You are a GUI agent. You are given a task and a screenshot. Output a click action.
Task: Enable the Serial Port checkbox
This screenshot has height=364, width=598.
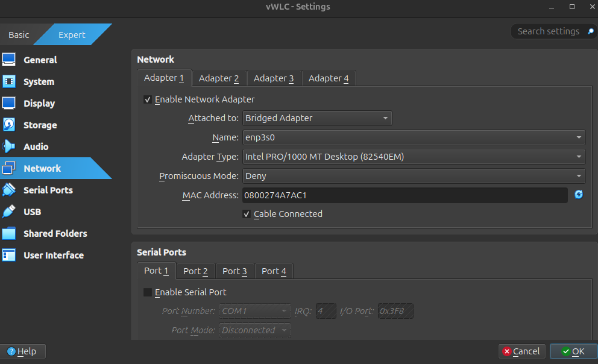pyautogui.click(x=148, y=292)
